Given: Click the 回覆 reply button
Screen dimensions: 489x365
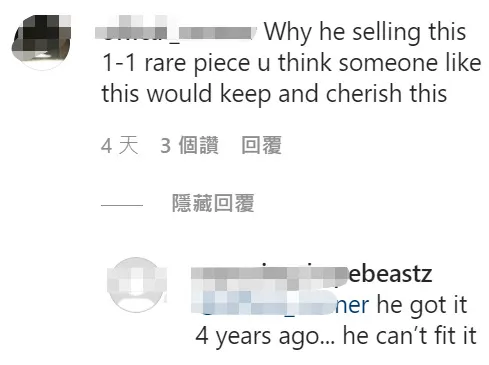Looking at the screenshot, I should pyautogui.click(x=262, y=145).
